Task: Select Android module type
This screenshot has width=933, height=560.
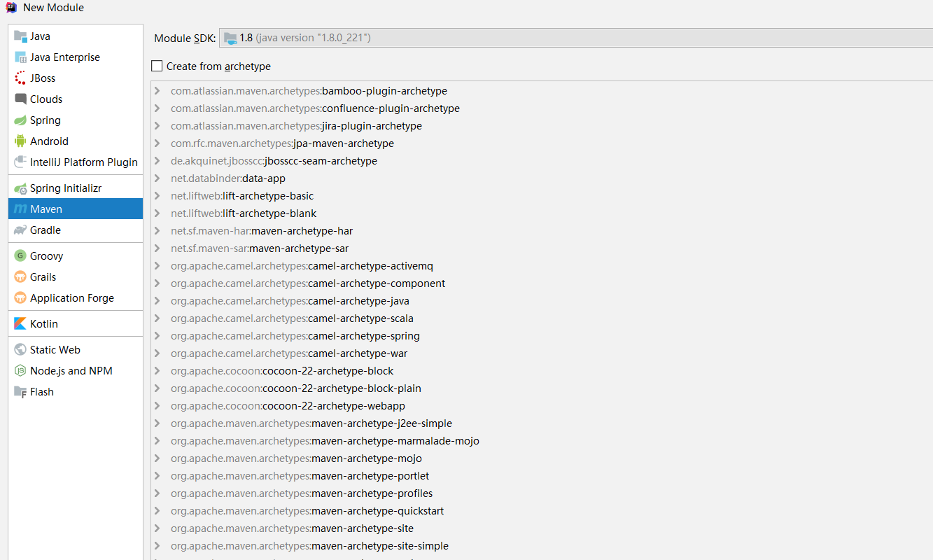Action: tap(76, 141)
